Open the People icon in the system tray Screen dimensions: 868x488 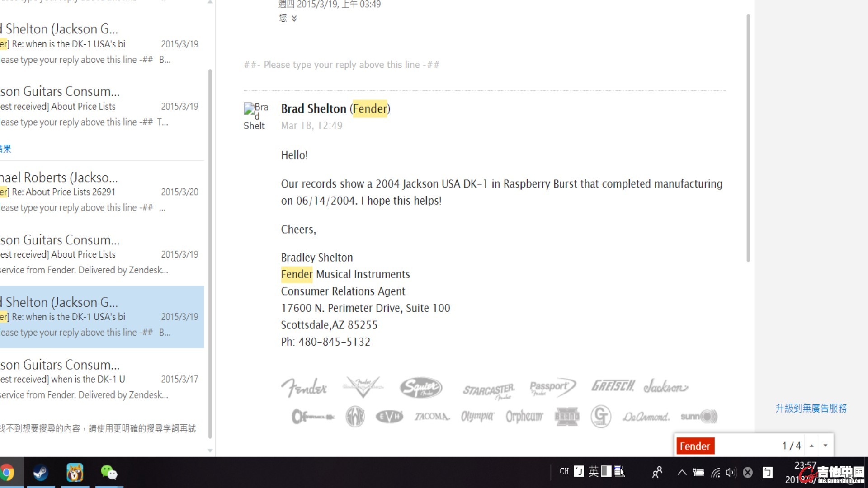pyautogui.click(x=657, y=472)
